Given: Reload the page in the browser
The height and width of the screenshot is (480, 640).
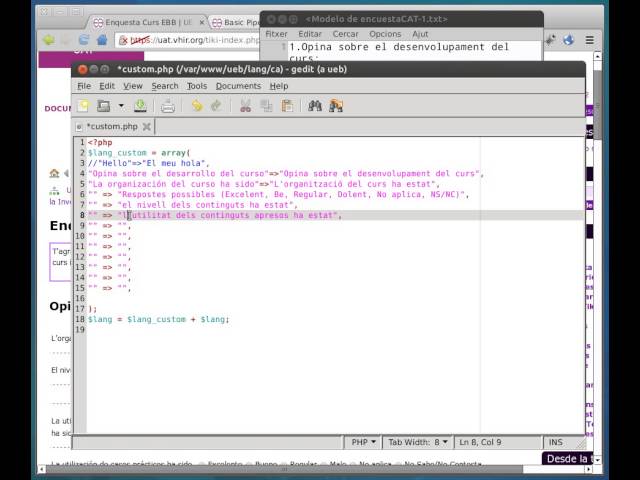Looking at the screenshot, I should point(84,40).
